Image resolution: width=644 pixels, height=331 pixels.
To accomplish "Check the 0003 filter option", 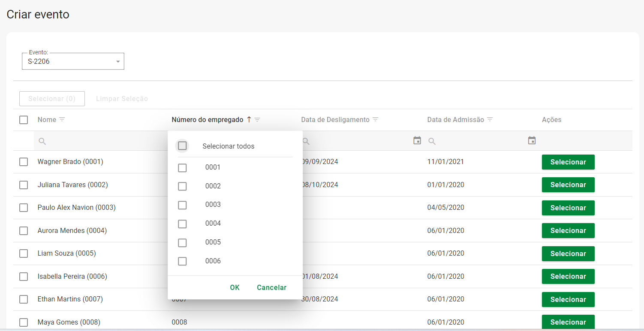I will click(182, 205).
